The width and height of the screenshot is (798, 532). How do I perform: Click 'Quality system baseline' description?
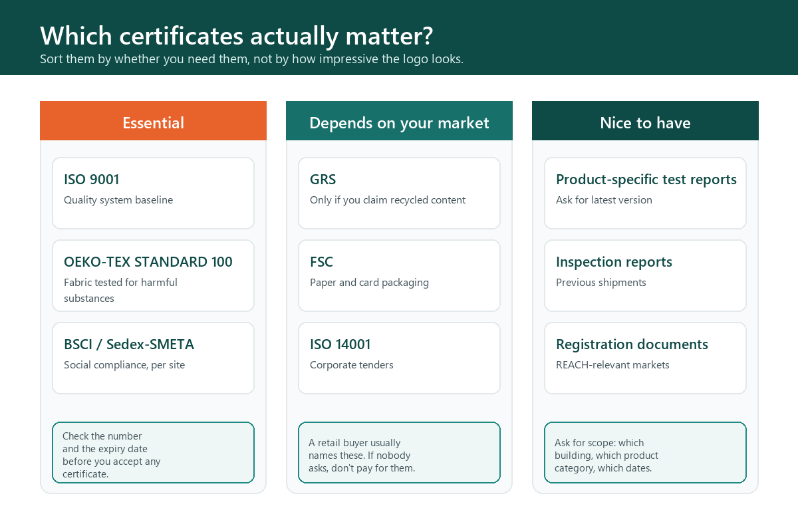pyautogui.click(x=118, y=200)
